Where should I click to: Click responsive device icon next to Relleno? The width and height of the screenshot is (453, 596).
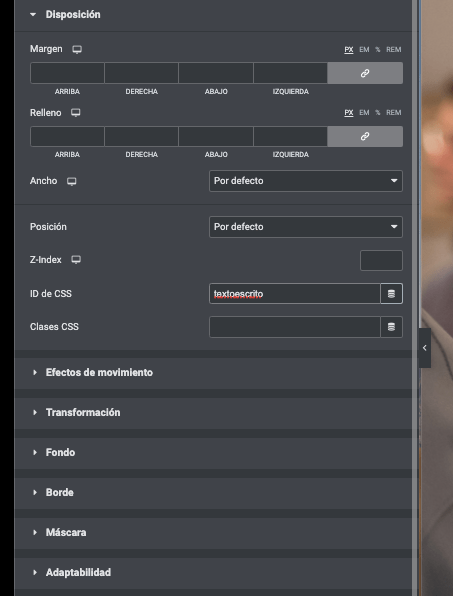76,113
